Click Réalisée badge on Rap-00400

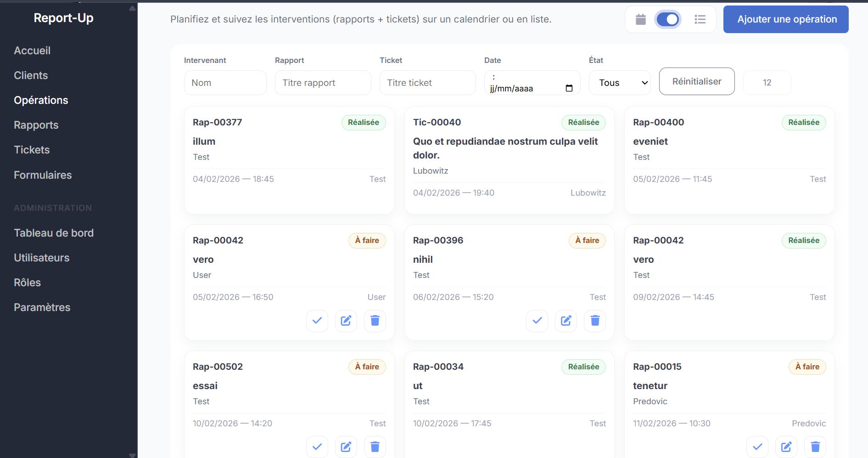pyautogui.click(x=804, y=123)
